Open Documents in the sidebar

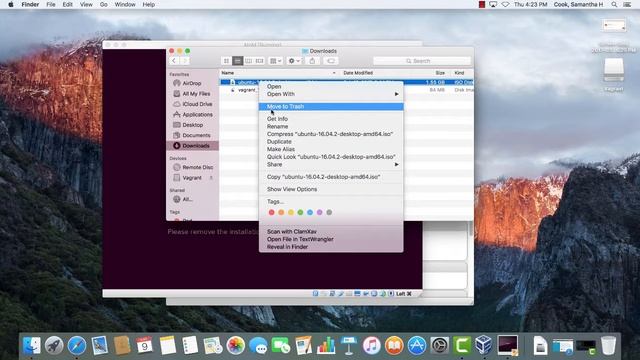[192, 135]
